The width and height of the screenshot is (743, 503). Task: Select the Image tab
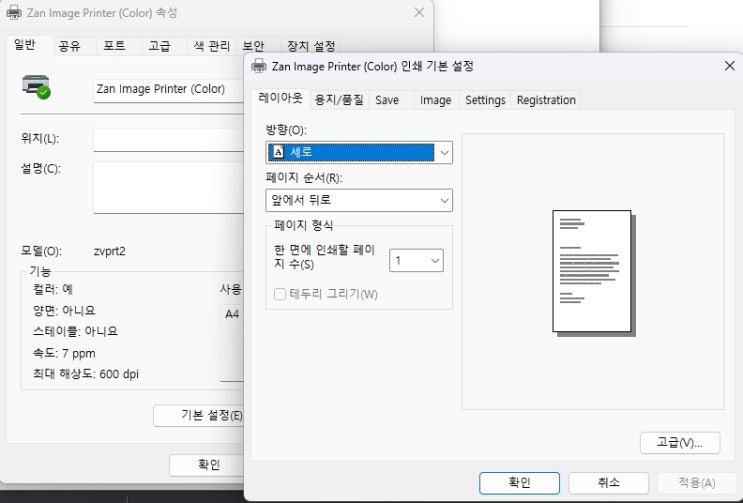tap(435, 100)
